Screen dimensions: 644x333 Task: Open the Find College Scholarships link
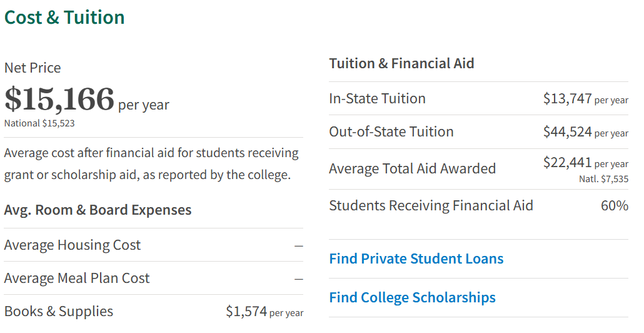[412, 298]
